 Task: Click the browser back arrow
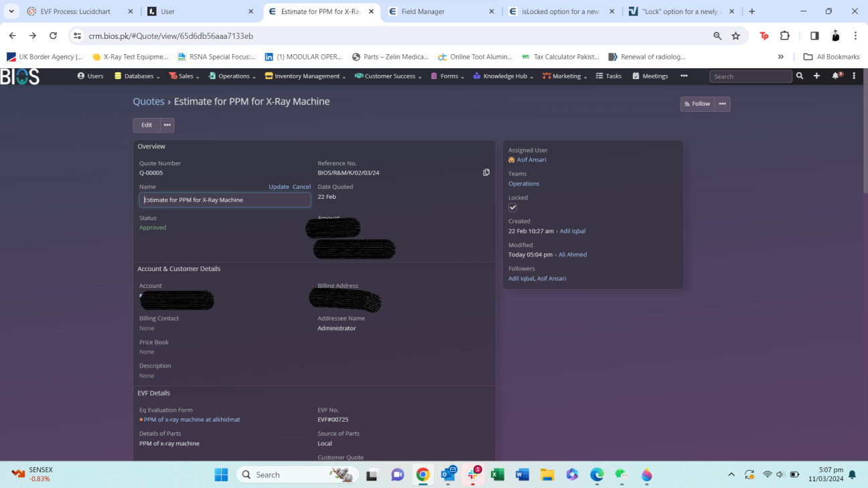pos(13,35)
